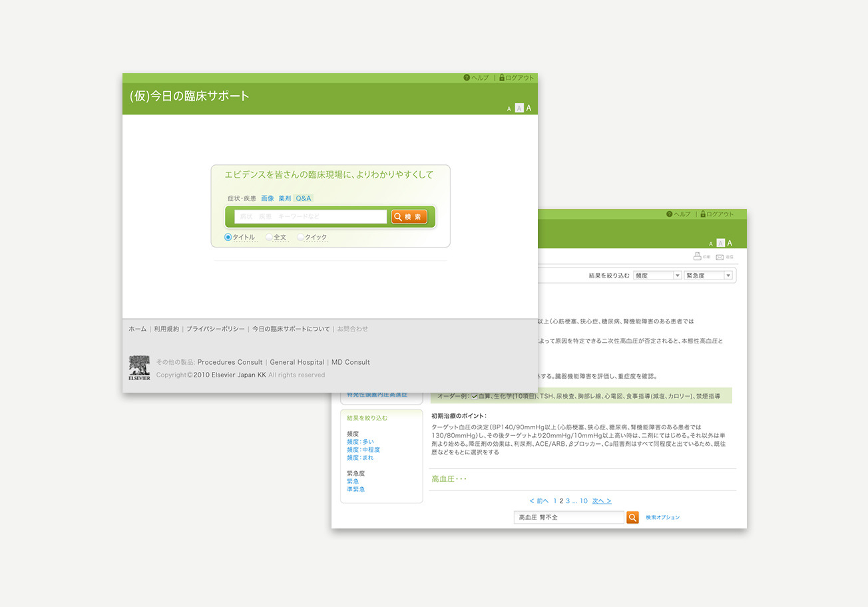Viewport: 868px width, 607px height.
Task: Click orange magnifier search button at bottom
Action: [632, 517]
